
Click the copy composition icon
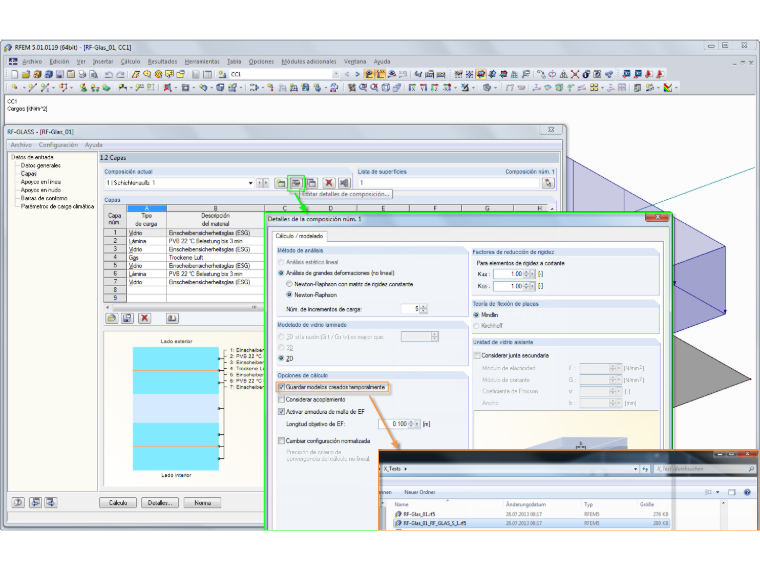[x=312, y=183]
